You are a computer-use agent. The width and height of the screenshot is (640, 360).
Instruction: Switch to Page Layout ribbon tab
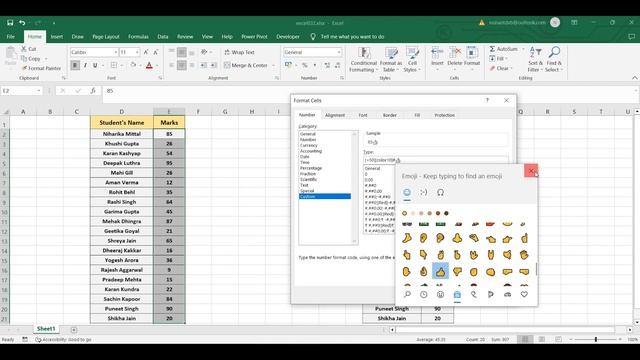point(106,37)
